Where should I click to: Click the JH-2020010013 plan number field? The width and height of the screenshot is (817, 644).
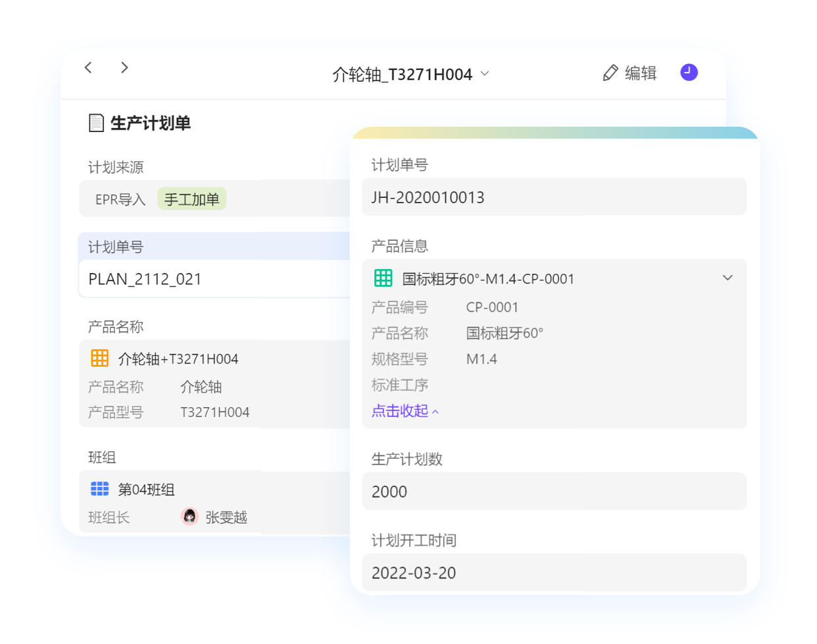(554, 197)
